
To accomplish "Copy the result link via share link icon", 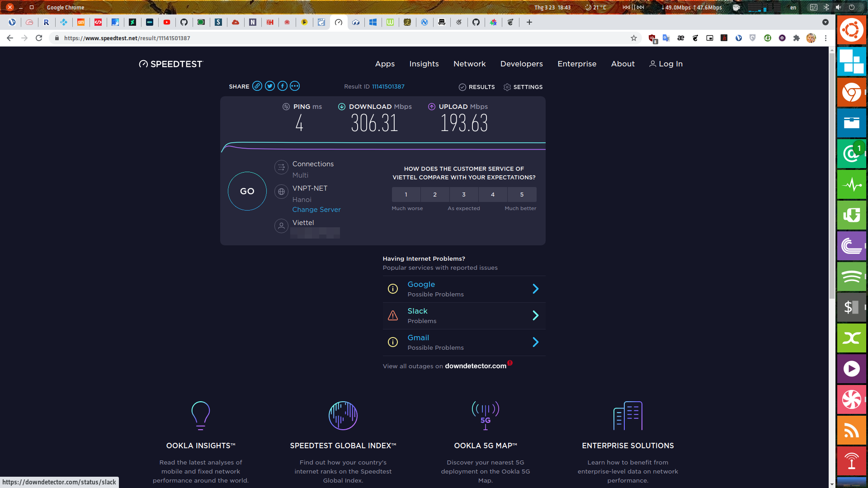I will coord(257,86).
